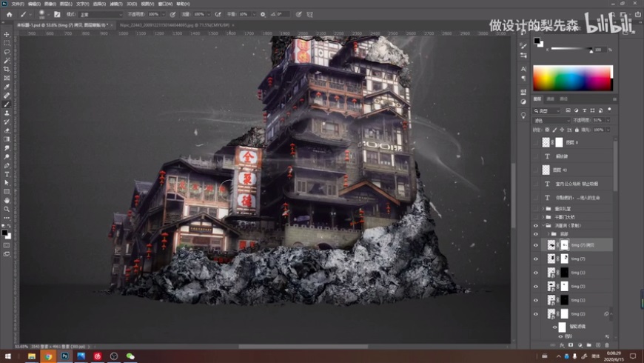The image size is (644, 363).
Task: Open the smoothing percentage dropdown arrow
Action: [x=254, y=14]
